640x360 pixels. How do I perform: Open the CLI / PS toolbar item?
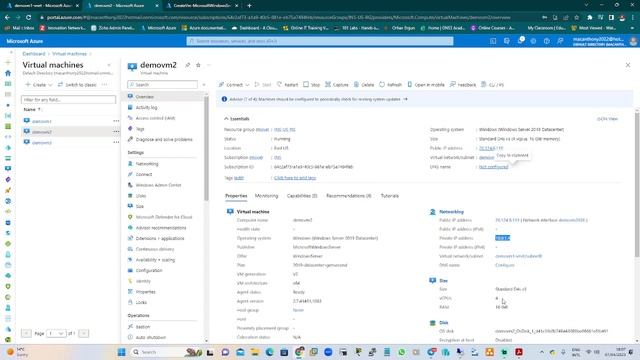click(x=493, y=84)
